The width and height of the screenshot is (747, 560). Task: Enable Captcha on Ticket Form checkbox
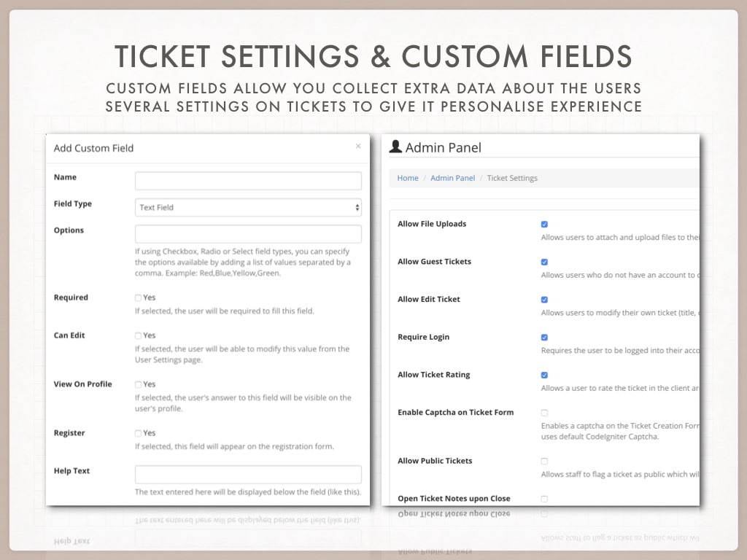[x=544, y=413]
